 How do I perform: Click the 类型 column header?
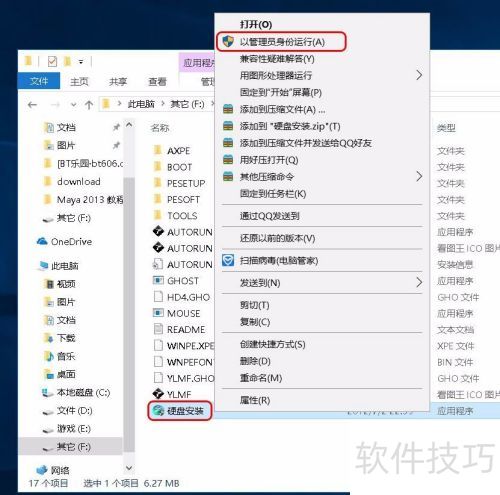(x=446, y=128)
